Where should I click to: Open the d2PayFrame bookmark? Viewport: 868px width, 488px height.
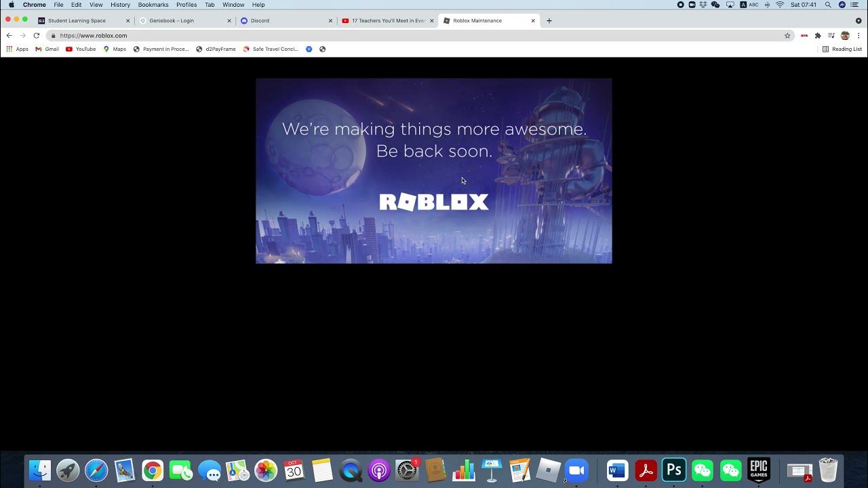[x=216, y=49]
